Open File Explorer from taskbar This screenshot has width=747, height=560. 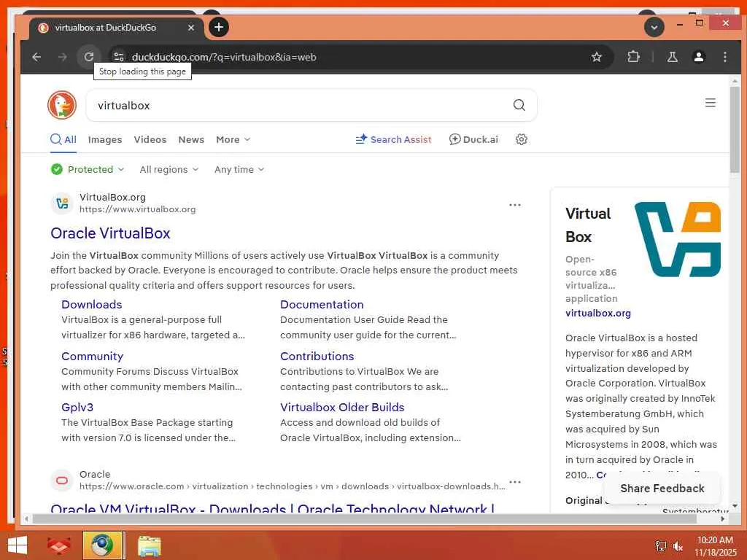click(150, 545)
